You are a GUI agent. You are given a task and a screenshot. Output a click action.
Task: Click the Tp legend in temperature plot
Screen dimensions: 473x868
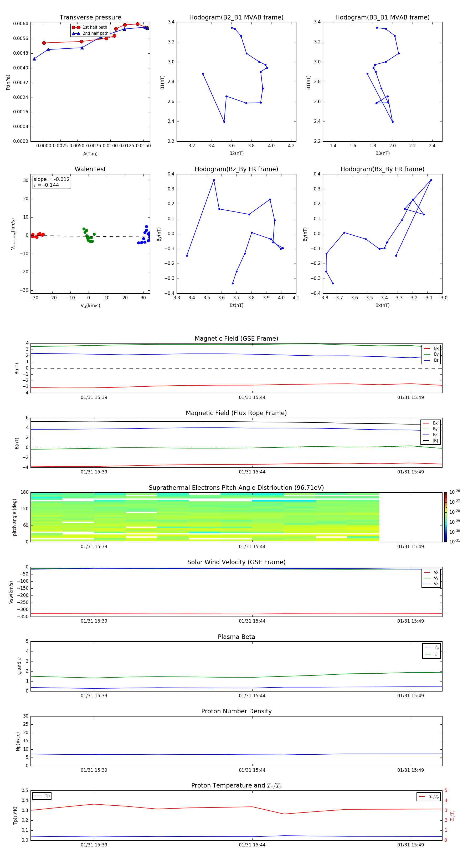(x=42, y=796)
